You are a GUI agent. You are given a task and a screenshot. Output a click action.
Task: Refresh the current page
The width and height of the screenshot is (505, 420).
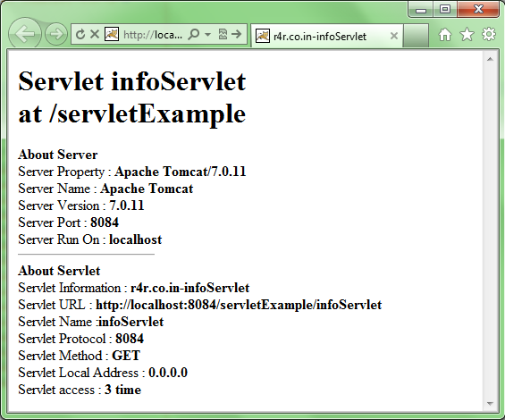pos(80,34)
